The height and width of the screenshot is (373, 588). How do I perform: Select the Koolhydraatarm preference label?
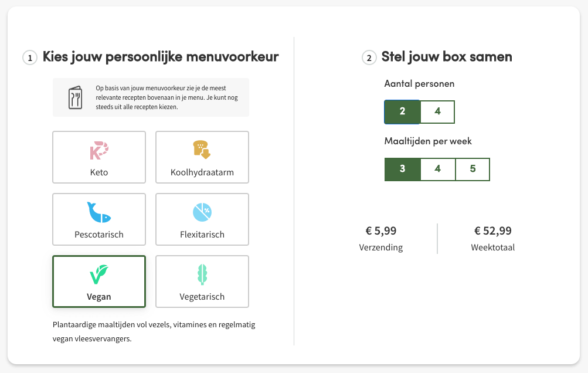click(202, 172)
